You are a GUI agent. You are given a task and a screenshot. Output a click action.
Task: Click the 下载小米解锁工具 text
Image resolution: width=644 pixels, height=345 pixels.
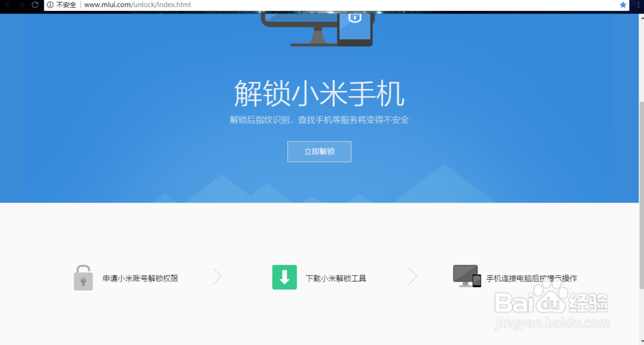tap(336, 279)
